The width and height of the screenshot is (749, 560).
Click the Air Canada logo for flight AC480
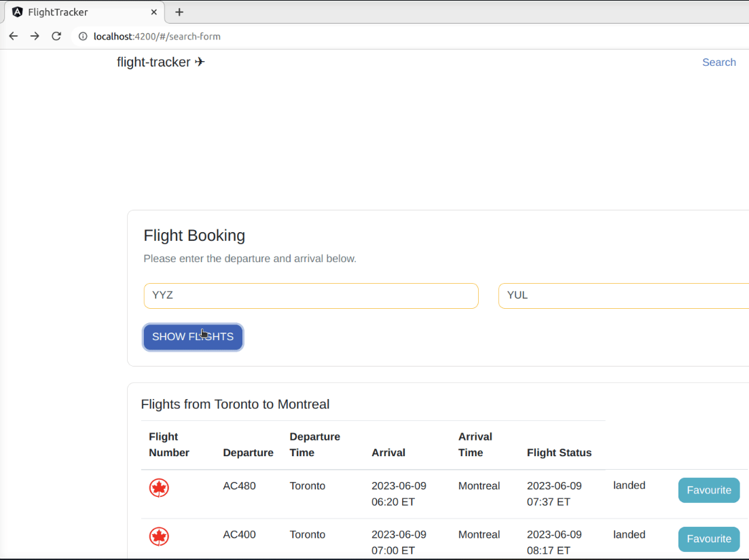(x=159, y=487)
